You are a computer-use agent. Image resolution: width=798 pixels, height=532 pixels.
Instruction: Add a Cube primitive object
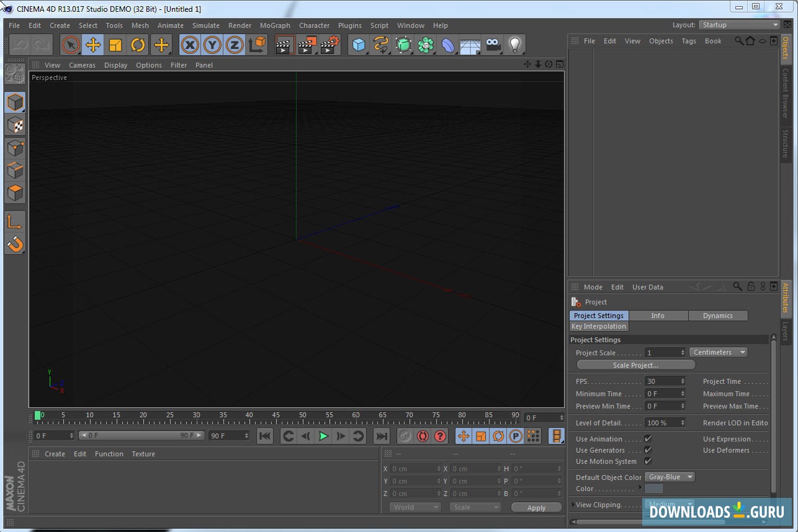click(359, 45)
